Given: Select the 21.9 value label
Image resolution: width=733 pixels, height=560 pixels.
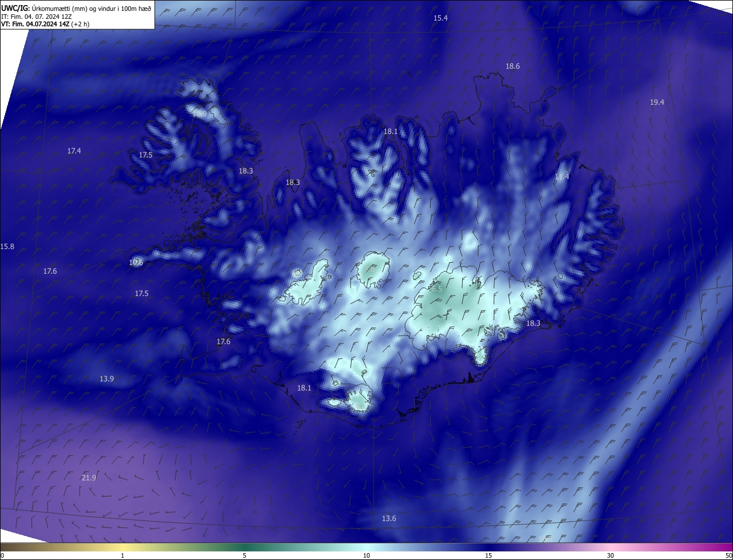Looking at the screenshot, I should tap(89, 478).
